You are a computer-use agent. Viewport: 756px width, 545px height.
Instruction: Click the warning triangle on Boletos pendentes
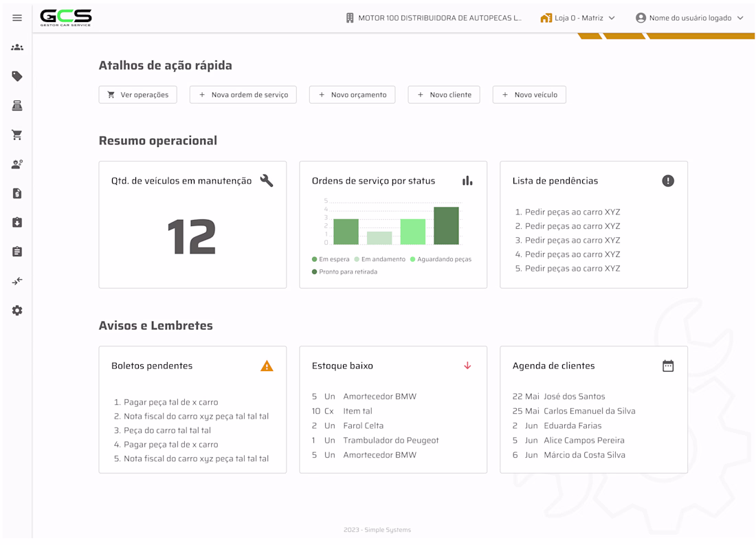pos(267,366)
